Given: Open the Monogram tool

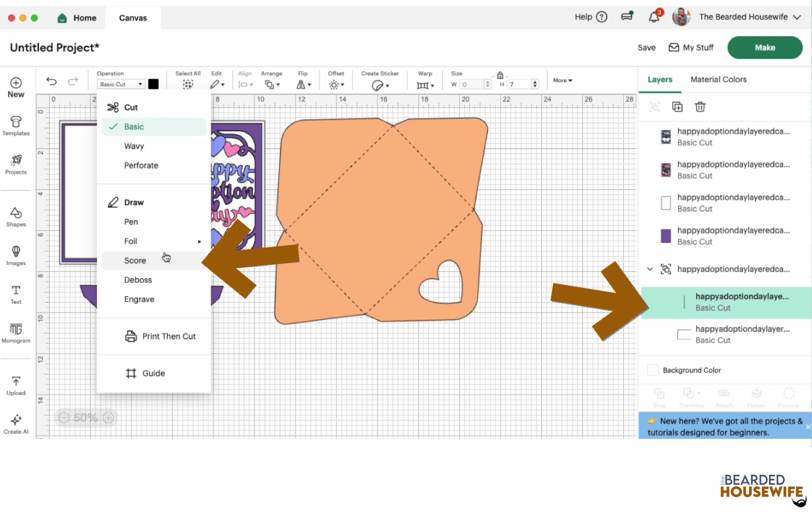Looking at the screenshot, I should click(x=16, y=333).
